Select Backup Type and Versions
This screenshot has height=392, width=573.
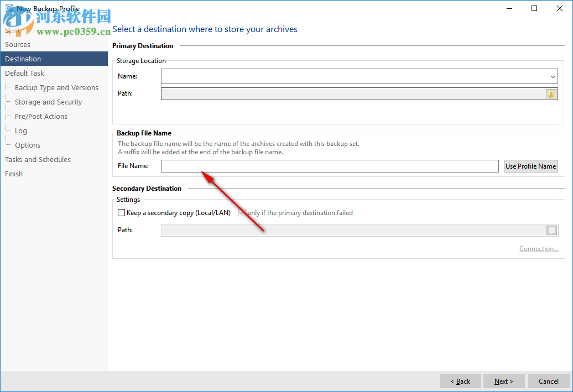56,88
